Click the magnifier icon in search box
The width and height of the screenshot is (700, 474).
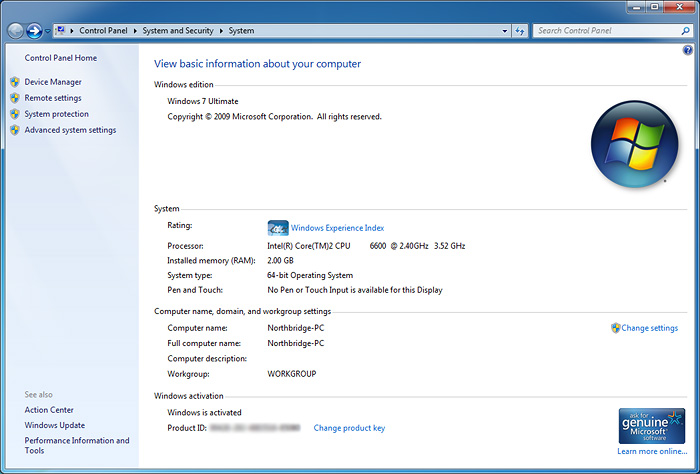(x=685, y=31)
